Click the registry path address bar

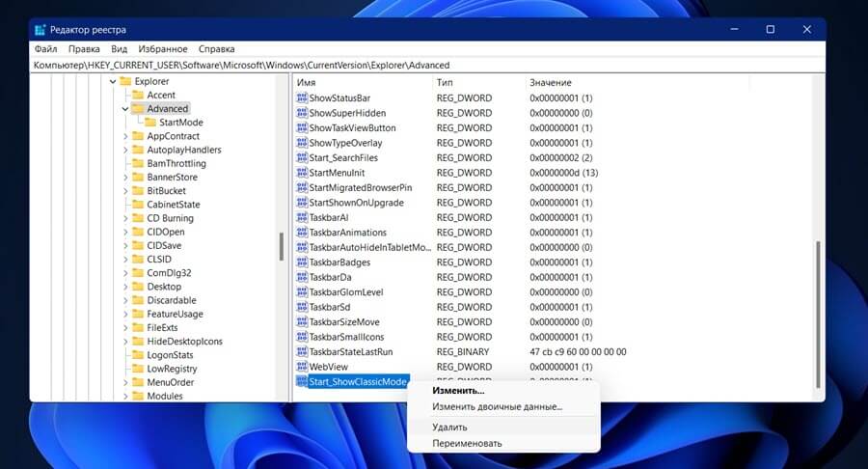(x=427, y=66)
